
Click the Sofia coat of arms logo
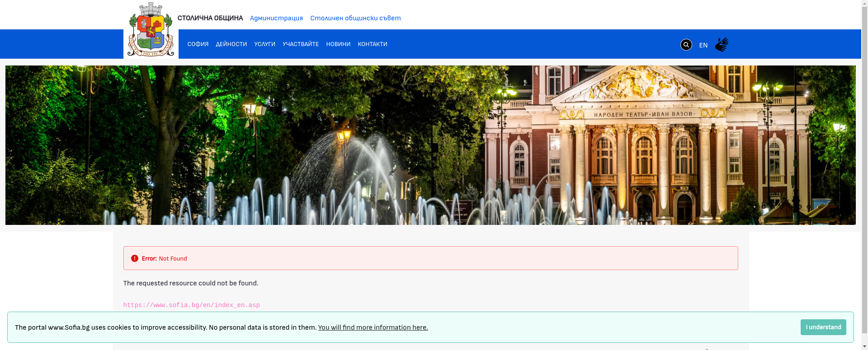pos(151,30)
